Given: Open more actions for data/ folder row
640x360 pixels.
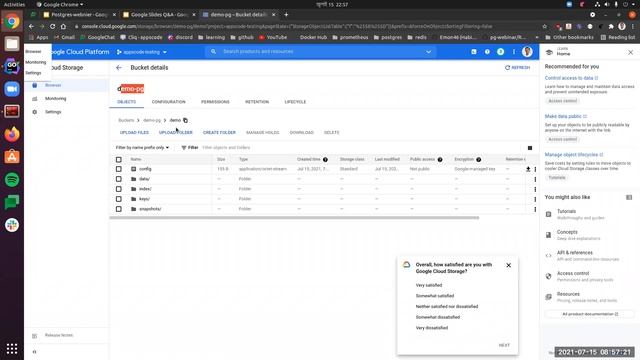Looking at the screenshot, I should tap(535, 179).
